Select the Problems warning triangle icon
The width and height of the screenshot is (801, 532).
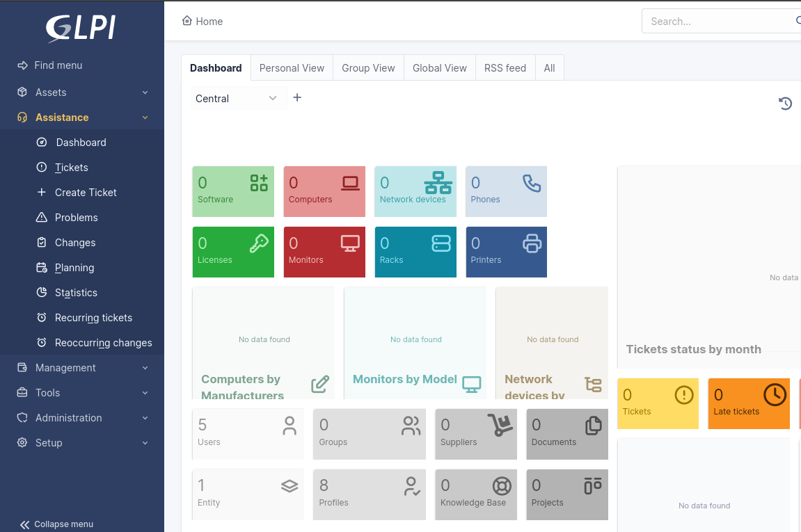click(42, 217)
